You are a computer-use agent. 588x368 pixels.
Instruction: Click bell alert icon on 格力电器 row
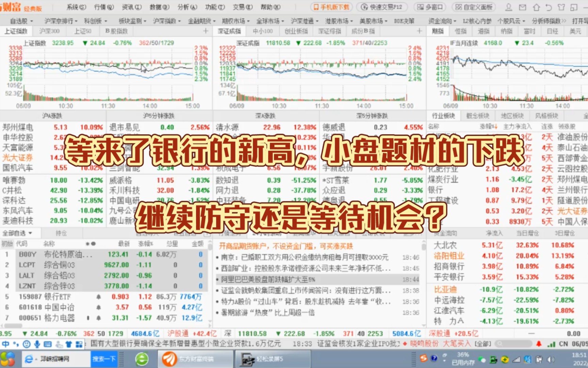98,318
